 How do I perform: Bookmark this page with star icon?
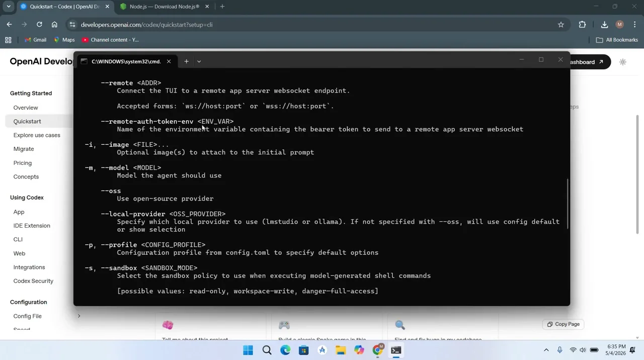tap(561, 24)
